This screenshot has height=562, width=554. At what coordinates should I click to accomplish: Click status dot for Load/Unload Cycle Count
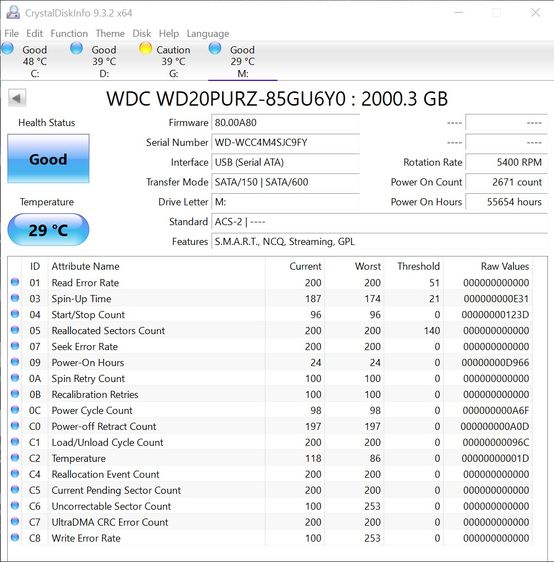tap(15, 441)
